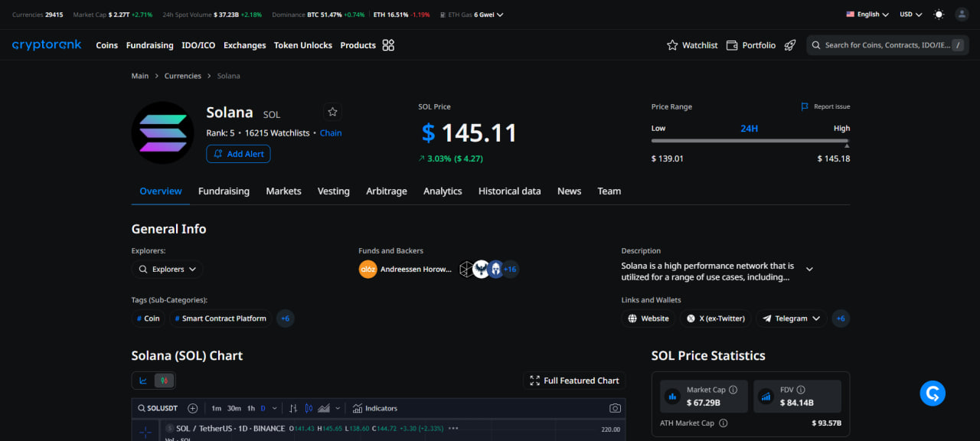Open chart legend more options dots
This screenshot has width=980, height=441.
tap(453, 428)
